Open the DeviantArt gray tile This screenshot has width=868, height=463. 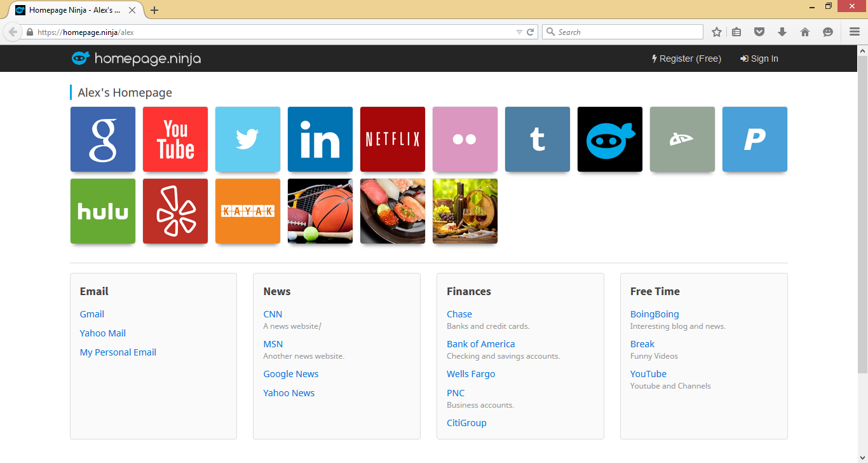tap(682, 139)
